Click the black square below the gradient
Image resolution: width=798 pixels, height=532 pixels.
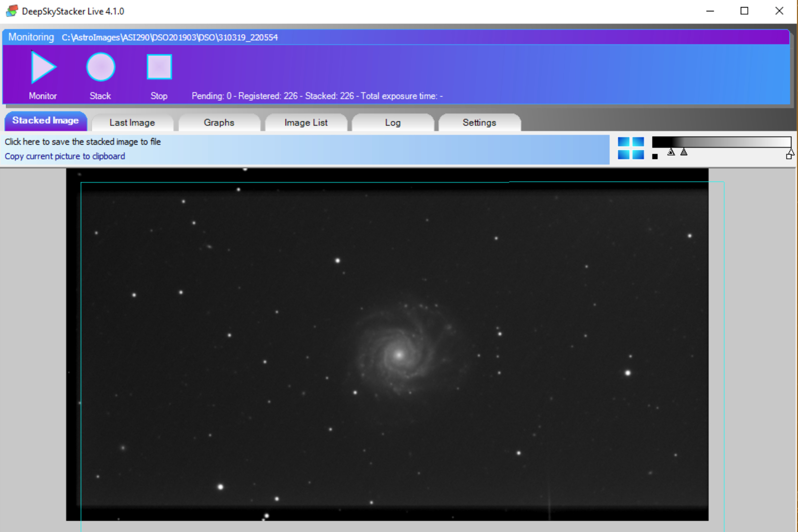tap(655, 157)
